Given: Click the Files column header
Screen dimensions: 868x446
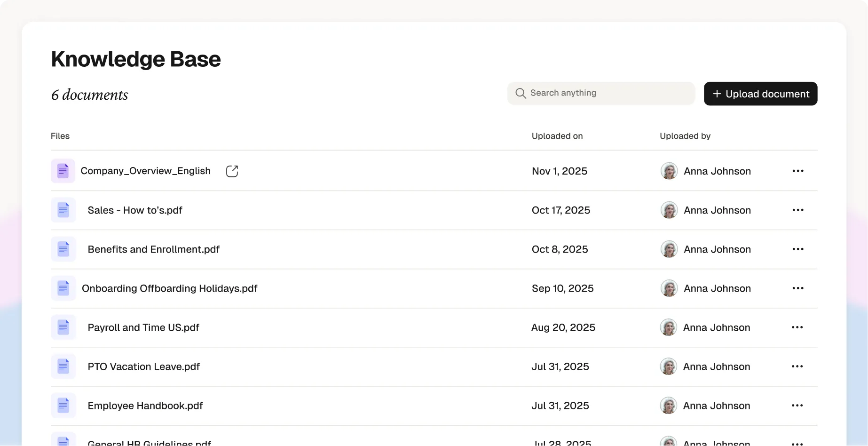Looking at the screenshot, I should coord(60,136).
